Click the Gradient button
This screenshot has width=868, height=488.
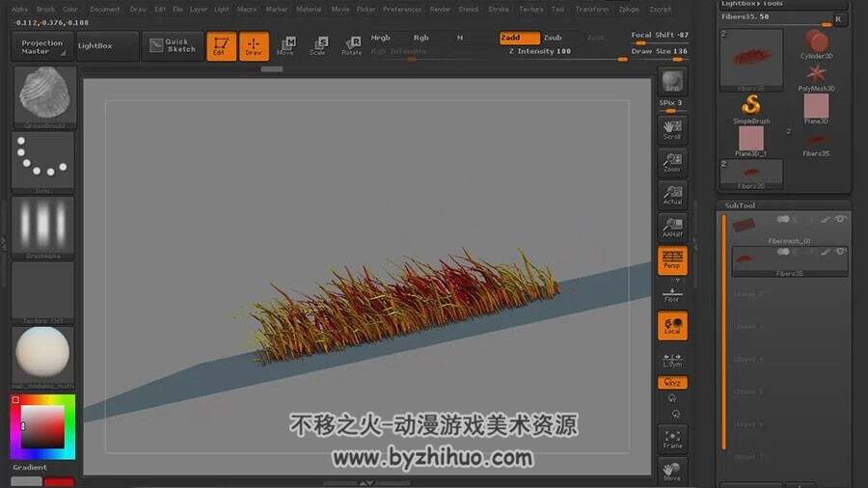30,468
